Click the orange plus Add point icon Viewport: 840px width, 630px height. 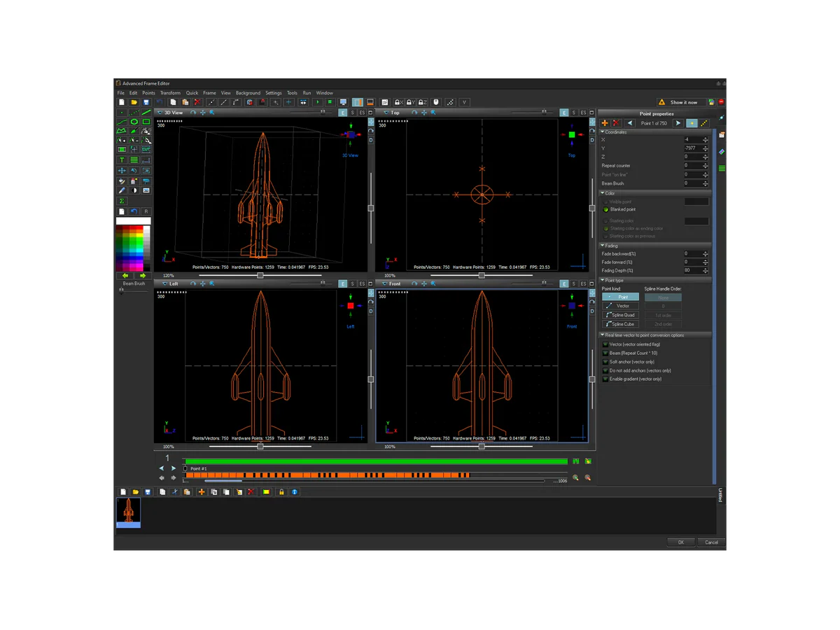(605, 123)
